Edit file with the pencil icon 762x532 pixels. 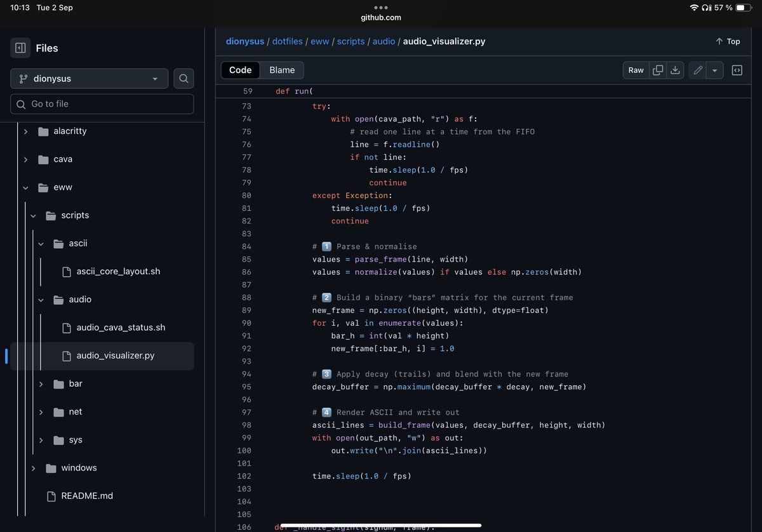(698, 70)
